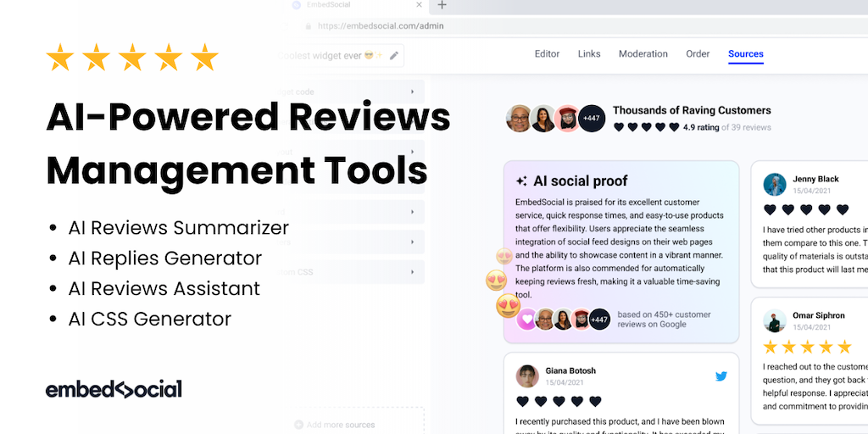Select the Sources tab
The width and height of the screenshot is (868, 434).
pos(746,53)
